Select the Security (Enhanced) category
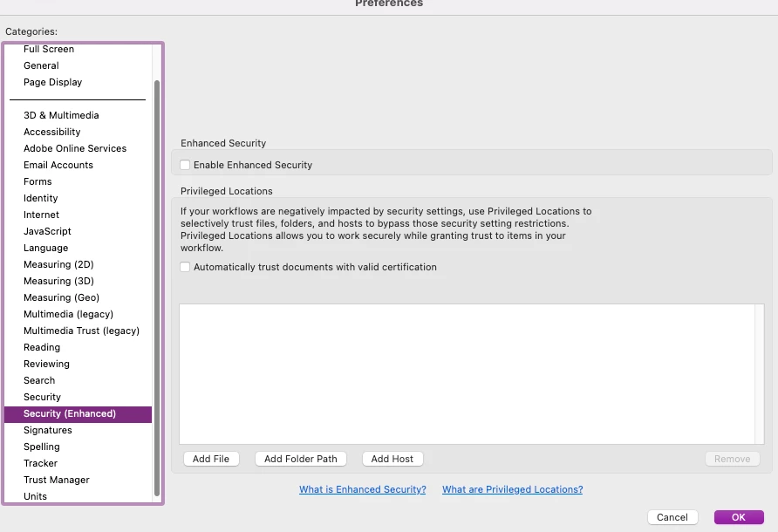 pyautogui.click(x=78, y=414)
